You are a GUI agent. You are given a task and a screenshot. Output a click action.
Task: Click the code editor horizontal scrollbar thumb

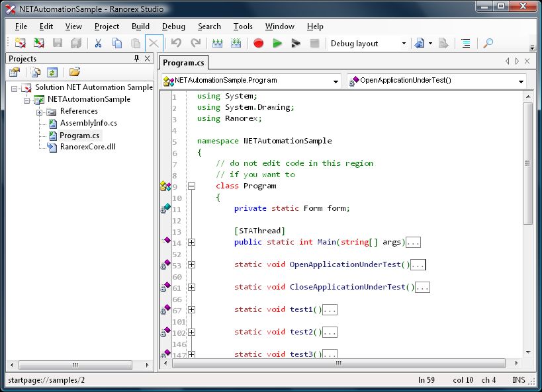click(339, 364)
